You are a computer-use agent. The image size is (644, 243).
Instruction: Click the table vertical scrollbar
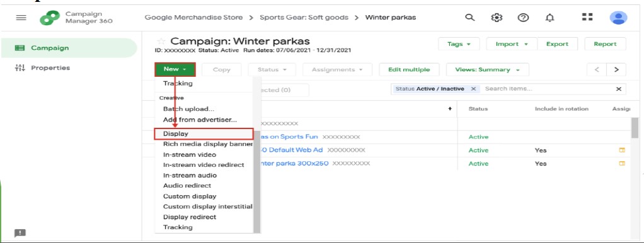(635, 128)
